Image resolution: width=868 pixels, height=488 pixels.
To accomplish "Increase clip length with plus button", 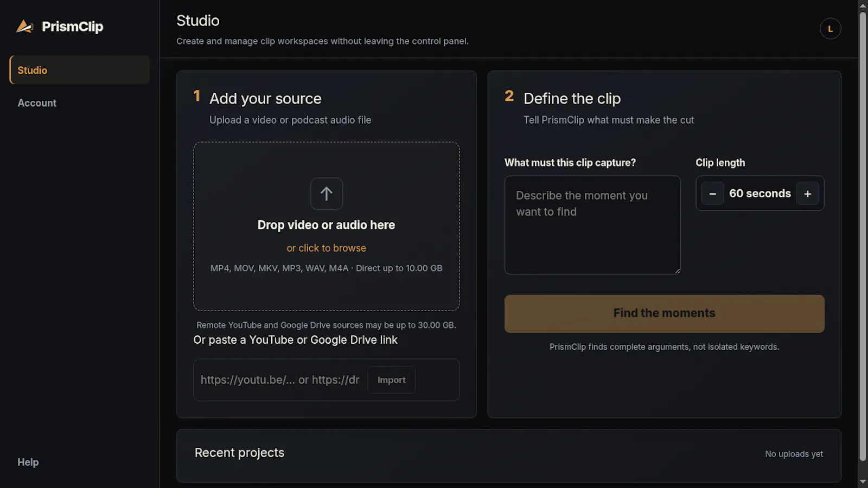I will (807, 194).
